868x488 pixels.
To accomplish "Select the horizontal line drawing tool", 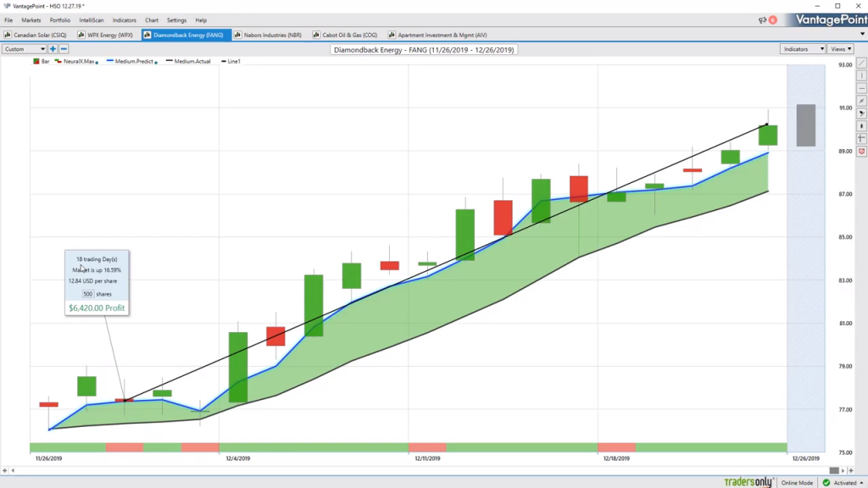I will click(861, 88).
